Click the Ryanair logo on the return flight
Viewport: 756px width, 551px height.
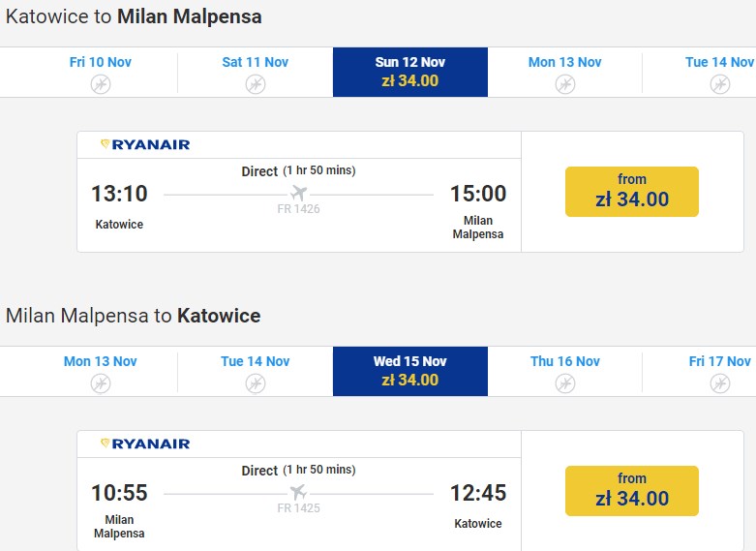pos(145,444)
